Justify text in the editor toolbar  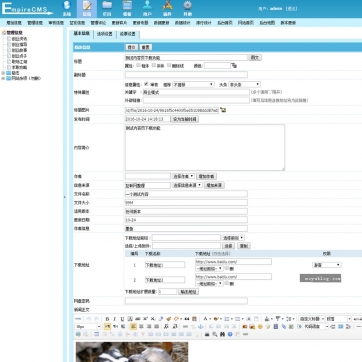click(x=157, y=327)
